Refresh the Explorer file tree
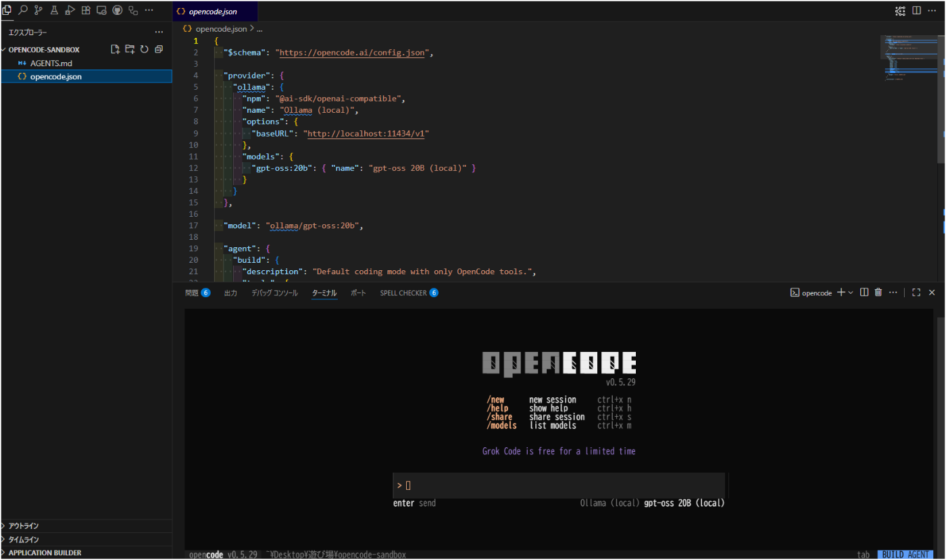 [144, 49]
